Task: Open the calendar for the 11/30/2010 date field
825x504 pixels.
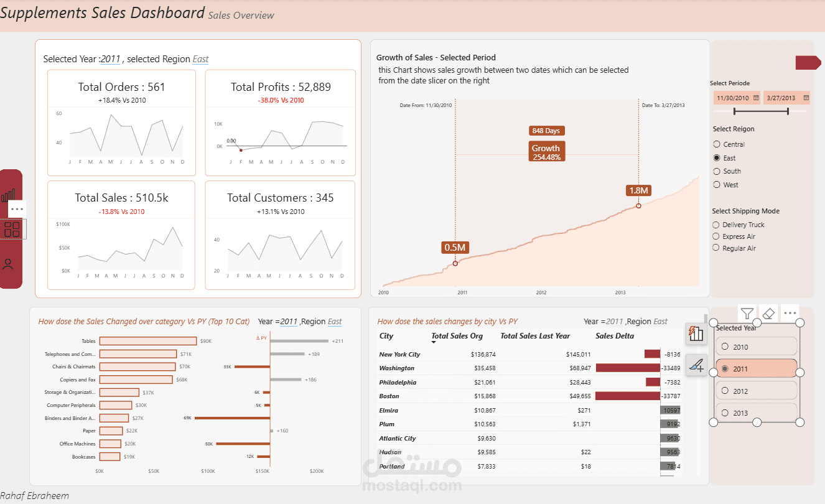Action: point(757,98)
